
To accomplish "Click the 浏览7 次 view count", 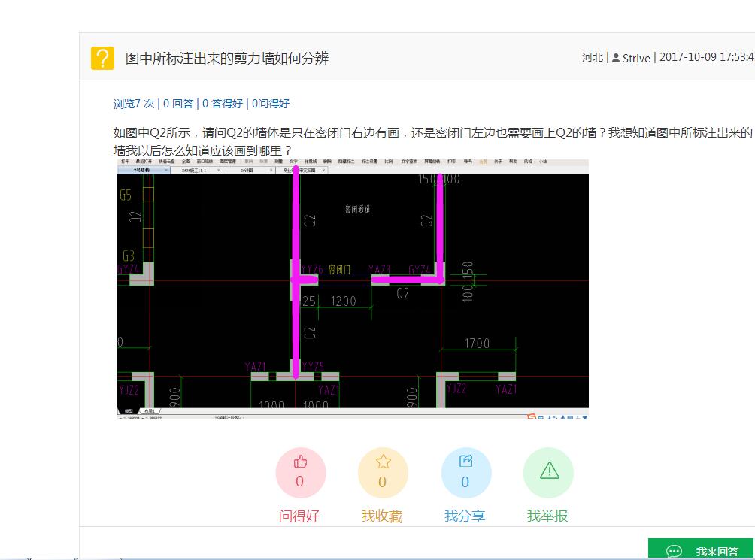I will click(x=134, y=104).
